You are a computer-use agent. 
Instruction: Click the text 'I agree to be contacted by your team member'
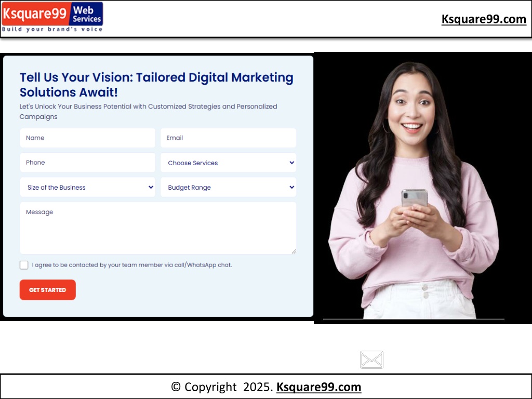pos(97,265)
